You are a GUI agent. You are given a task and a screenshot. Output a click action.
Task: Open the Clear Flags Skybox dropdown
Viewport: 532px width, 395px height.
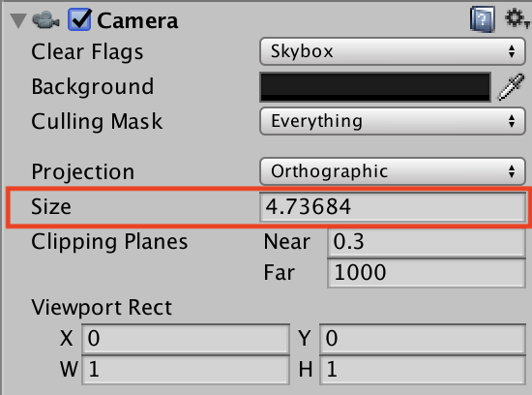click(393, 51)
